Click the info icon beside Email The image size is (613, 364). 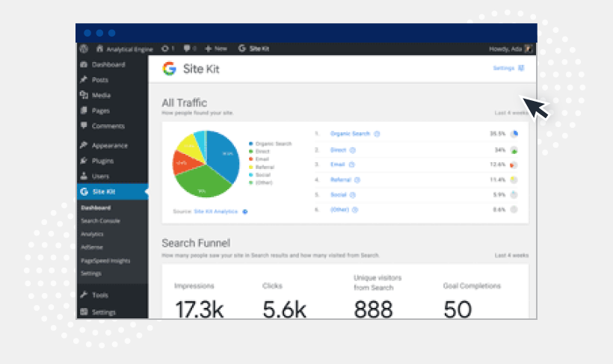click(x=351, y=164)
